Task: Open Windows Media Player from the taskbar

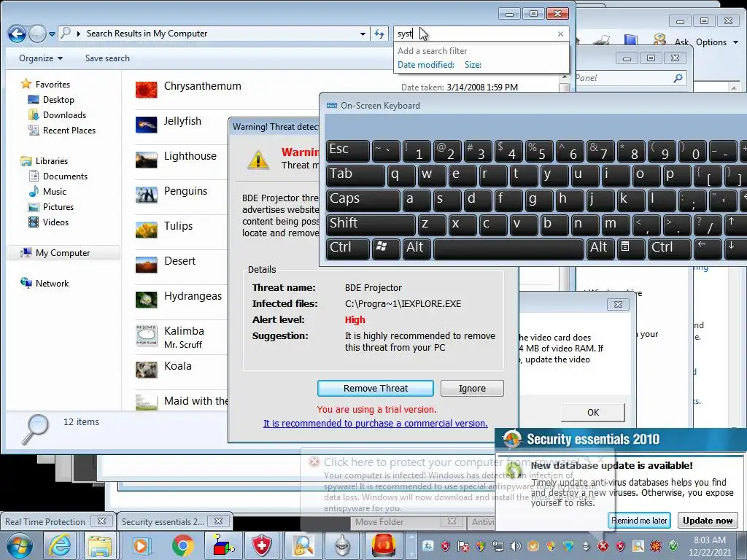Action: click(x=141, y=545)
